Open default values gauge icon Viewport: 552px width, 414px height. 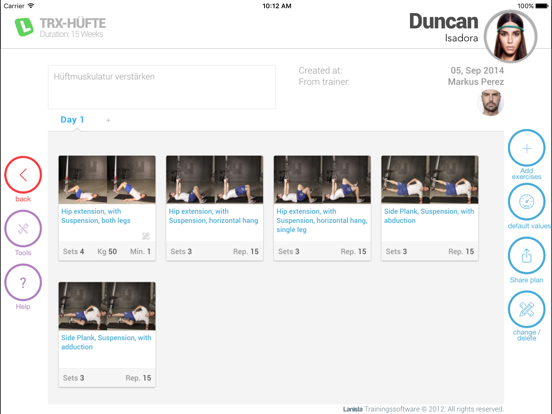[526, 202]
